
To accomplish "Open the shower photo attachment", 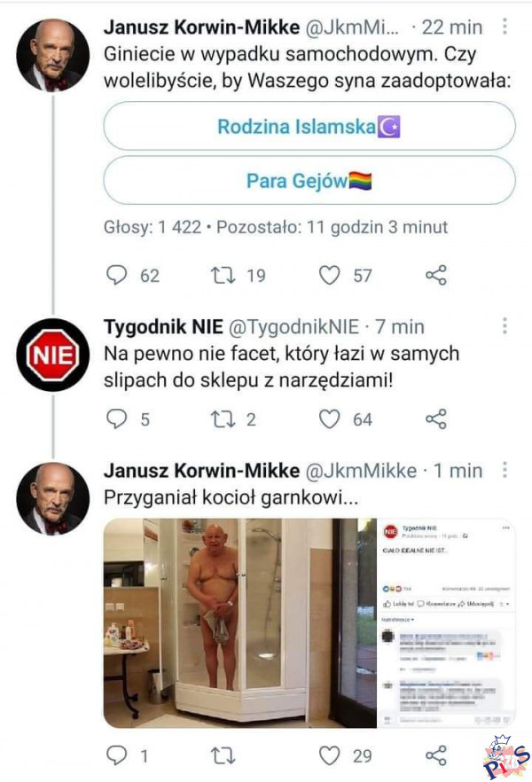I will tap(240, 623).
